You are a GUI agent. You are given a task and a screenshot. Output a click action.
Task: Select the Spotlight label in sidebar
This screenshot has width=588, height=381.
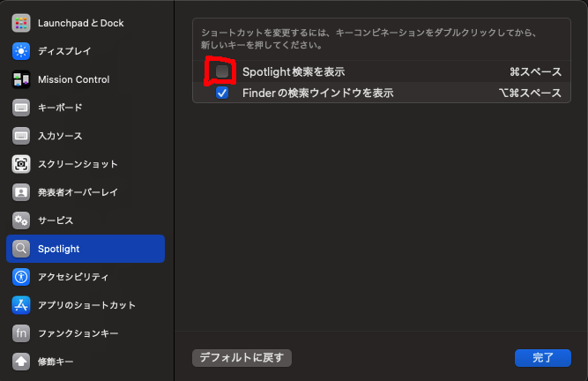pyautogui.click(x=58, y=249)
